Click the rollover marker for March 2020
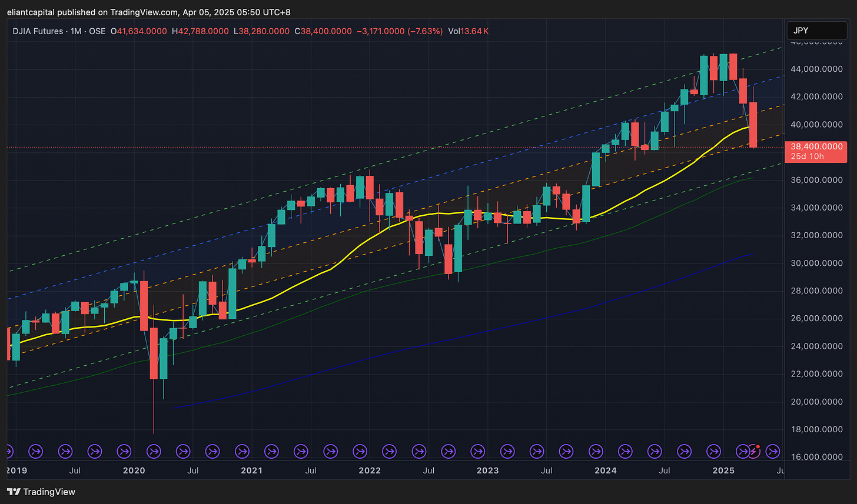 click(x=154, y=452)
